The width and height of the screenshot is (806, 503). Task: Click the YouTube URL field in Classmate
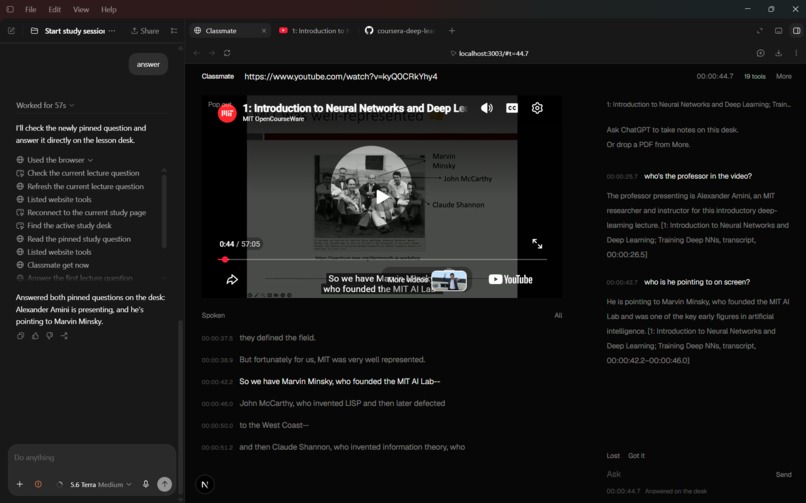[341, 77]
